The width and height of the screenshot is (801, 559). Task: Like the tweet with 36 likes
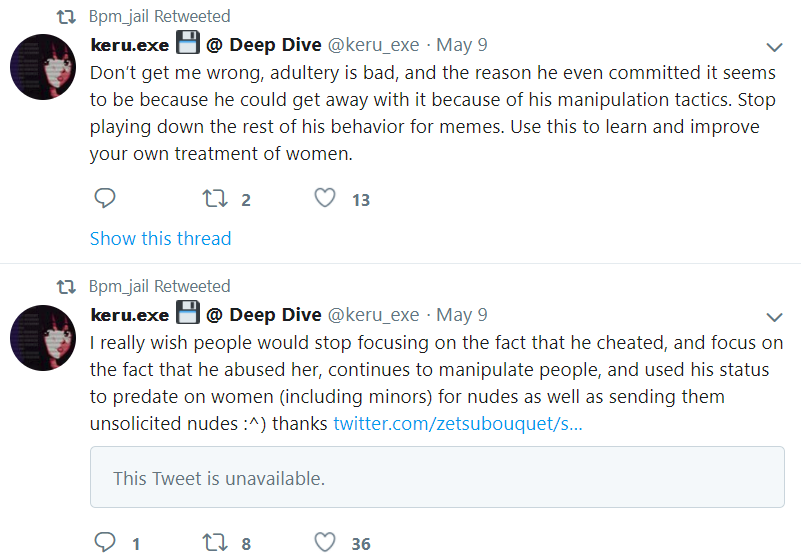pos(325,542)
